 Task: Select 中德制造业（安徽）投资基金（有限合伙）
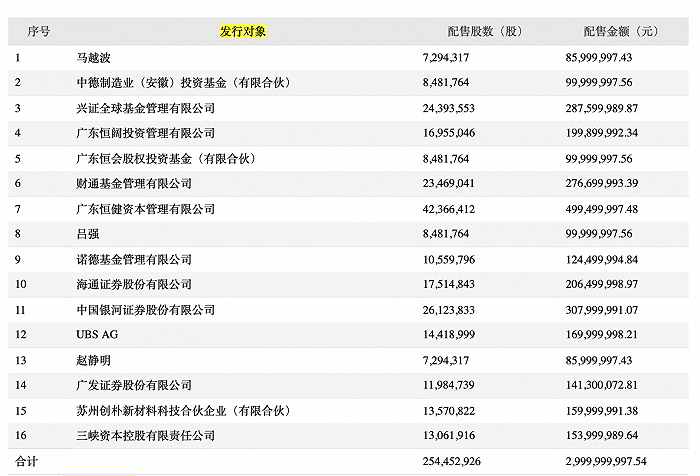[x=183, y=83]
